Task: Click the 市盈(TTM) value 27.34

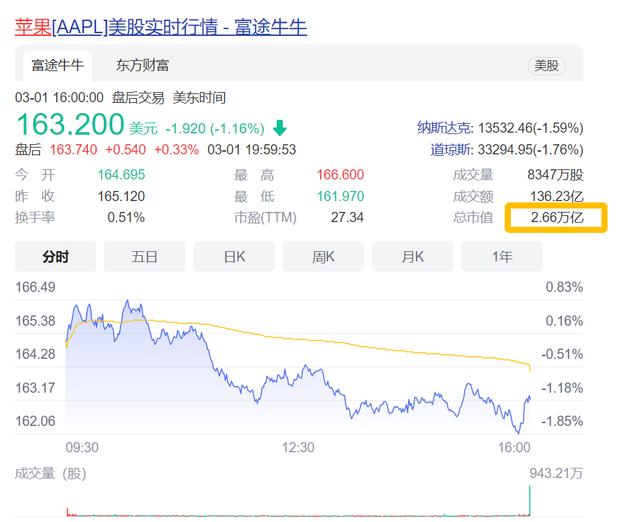Action: pyautogui.click(x=347, y=218)
